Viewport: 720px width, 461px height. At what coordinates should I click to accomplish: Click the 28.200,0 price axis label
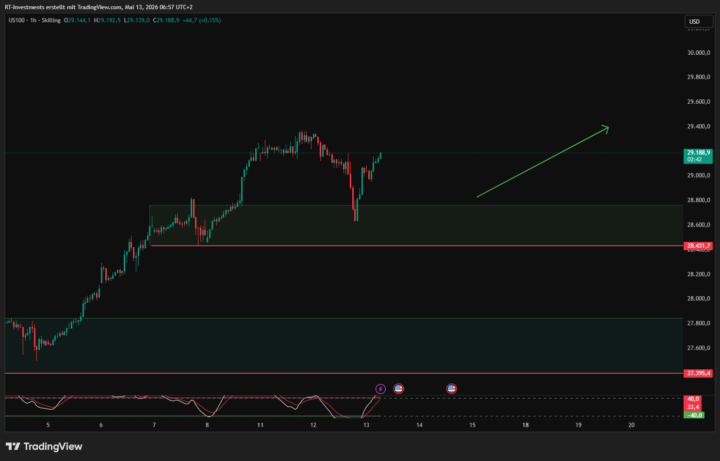click(x=698, y=274)
